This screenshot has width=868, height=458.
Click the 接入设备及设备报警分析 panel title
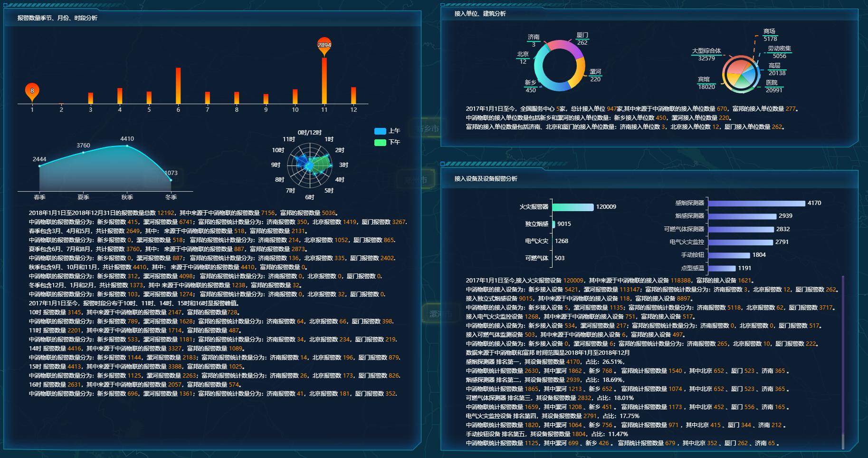coord(486,179)
